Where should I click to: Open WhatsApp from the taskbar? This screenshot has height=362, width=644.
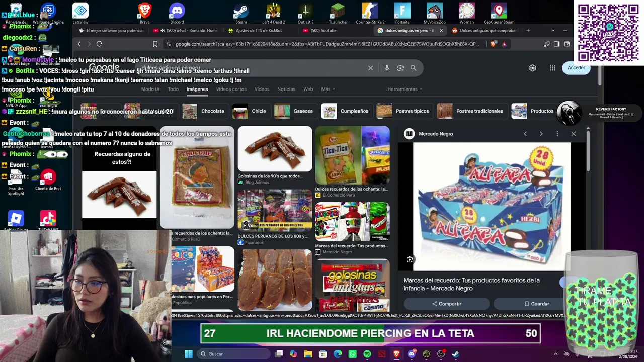point(353,354)
